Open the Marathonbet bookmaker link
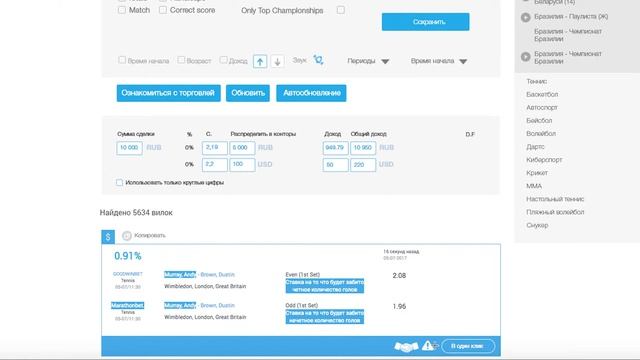Image resolution: width=640 pixels, height=360 pixels. click(128, 305)
